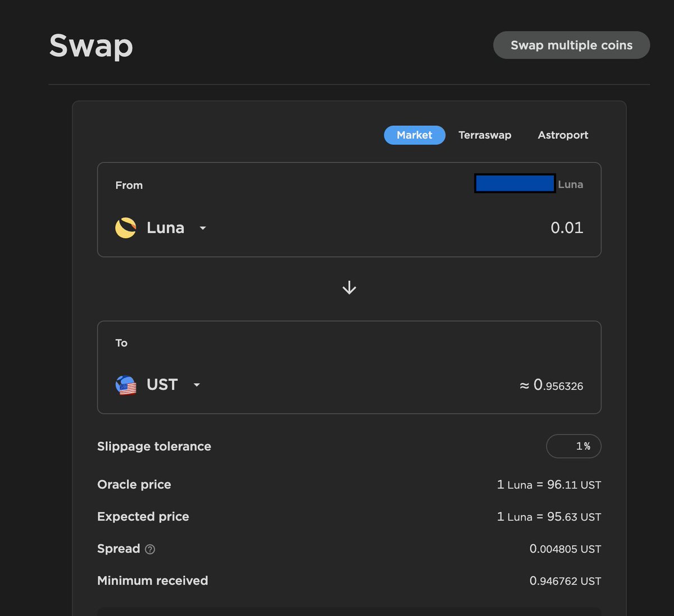Screen dimensions: 674x616
Task: Click the ≈ 0.956326 UST output amount
Action: pos(551,385)
